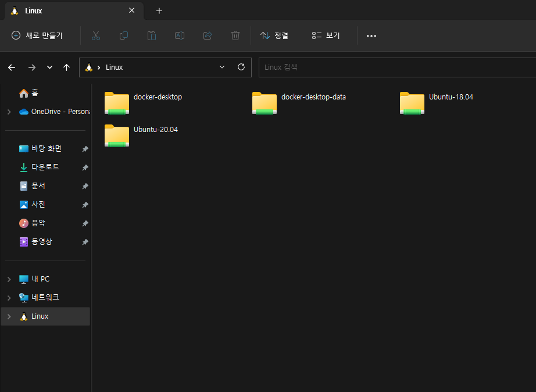Screen dimensions: 536x392
Task: Open 음악 (Music) in sidebar
Action: coord(32,223)
